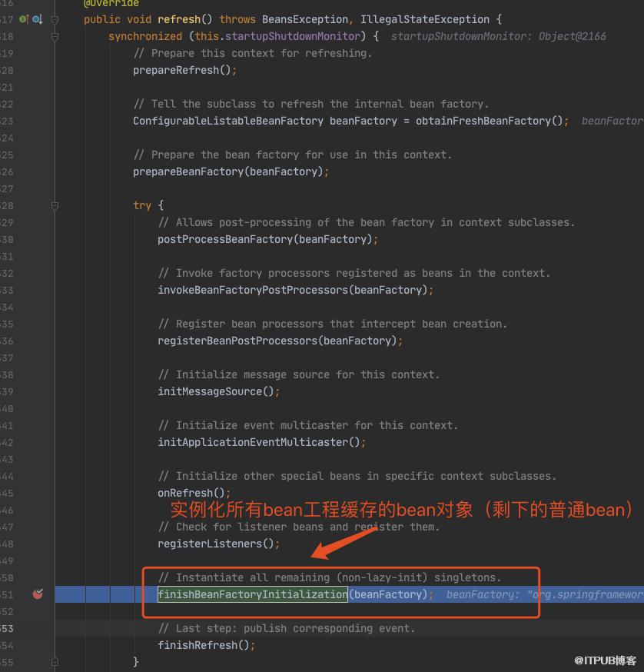
Task: Click the postProcessBeanFactory method call
Action: click(x=225, y=240)
